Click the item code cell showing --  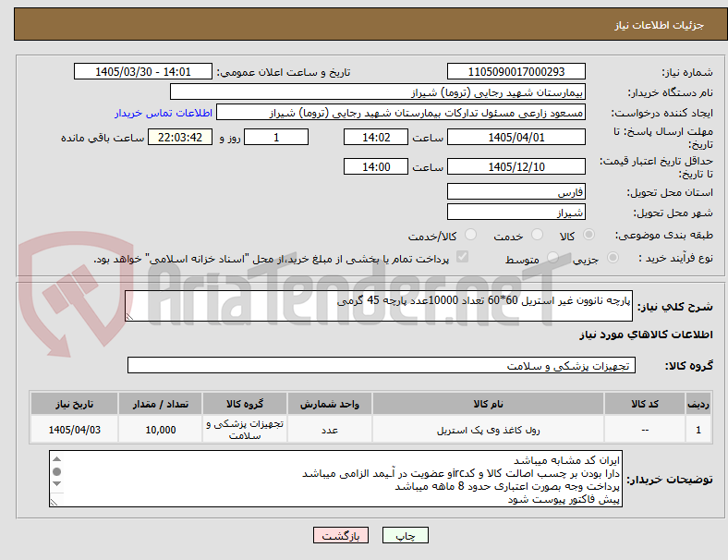click(645, 430)
